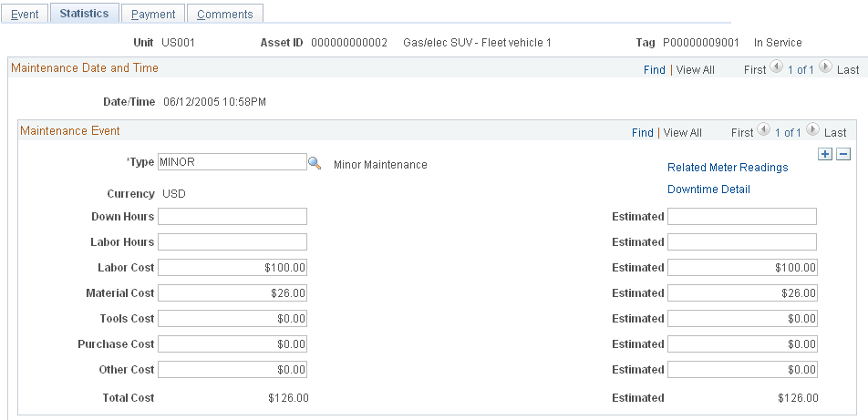
Task: Open the Related Meter Readings link
Action: tap(728, 167)
